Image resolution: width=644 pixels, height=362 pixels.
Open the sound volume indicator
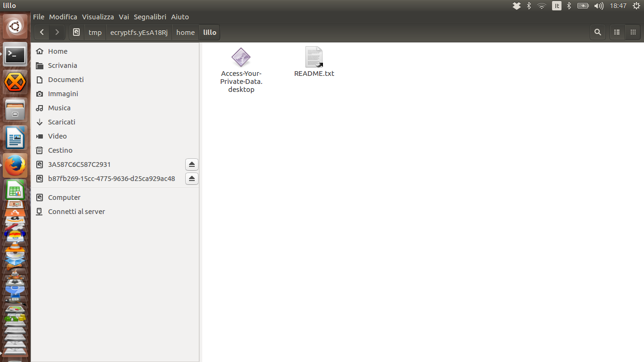pos(599,6)
